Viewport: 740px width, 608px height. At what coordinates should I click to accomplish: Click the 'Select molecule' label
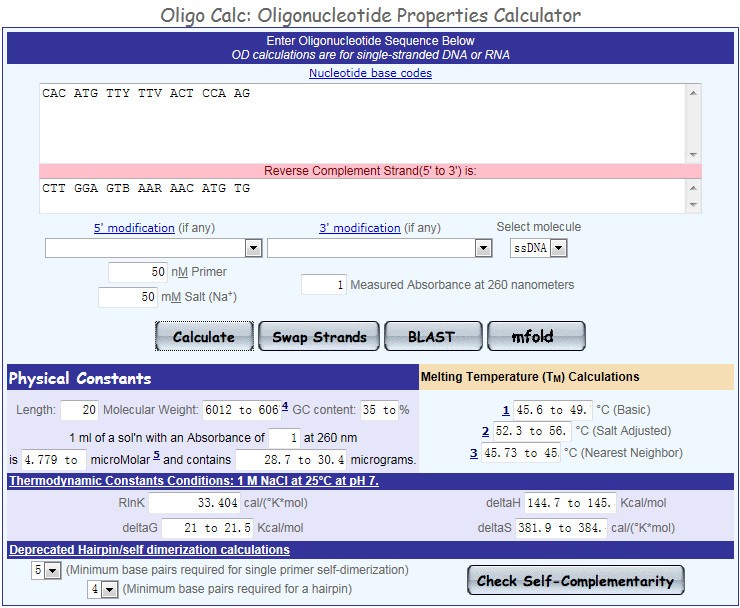click(x=538, y=227)
